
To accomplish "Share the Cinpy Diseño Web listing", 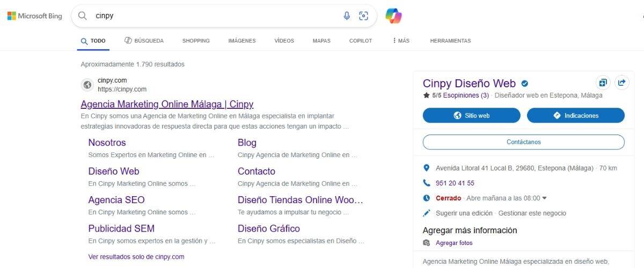I will 621,83.
